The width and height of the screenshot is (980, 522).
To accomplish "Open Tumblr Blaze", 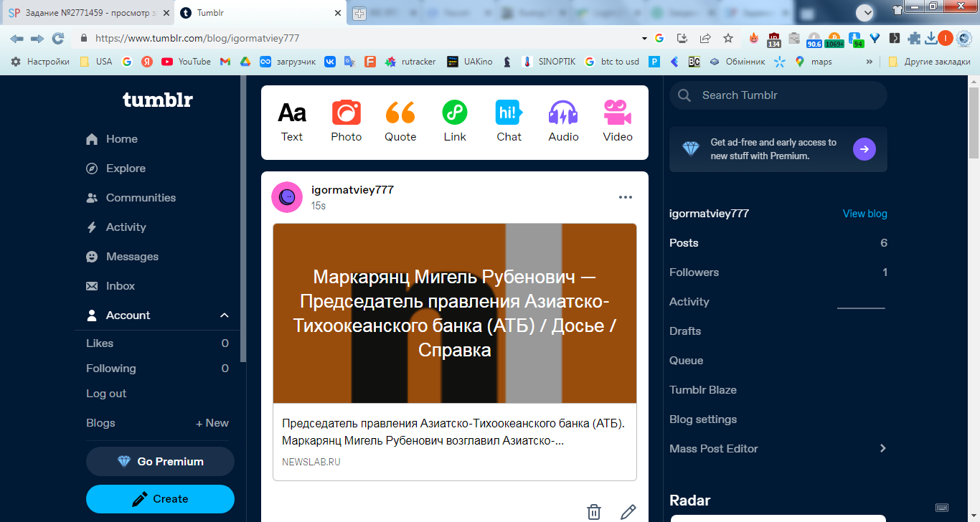I will 703,390.
